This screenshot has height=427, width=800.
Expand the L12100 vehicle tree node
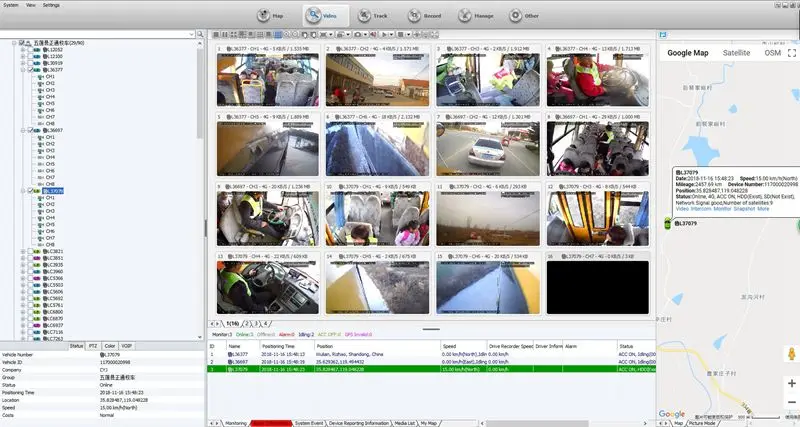pos(22,56)
